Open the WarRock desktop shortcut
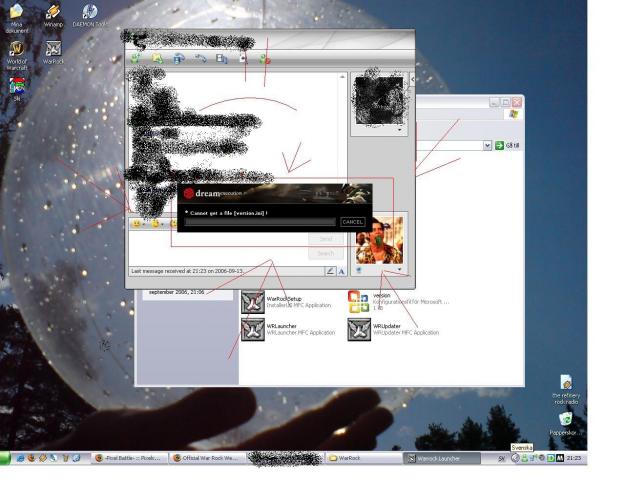The image size is (625, 500). click(53, 53)
